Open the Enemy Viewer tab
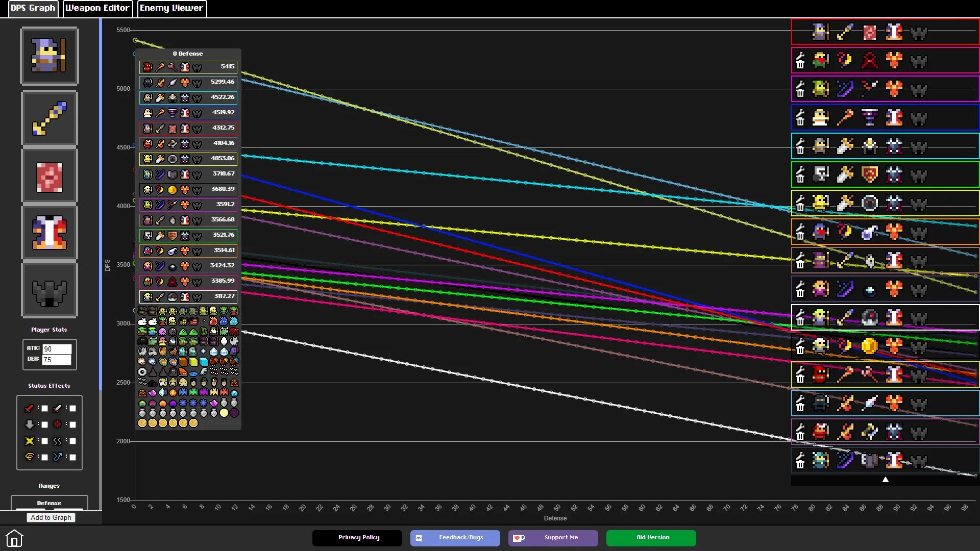Viewport: 980px width, 551px height. point(171,8)
